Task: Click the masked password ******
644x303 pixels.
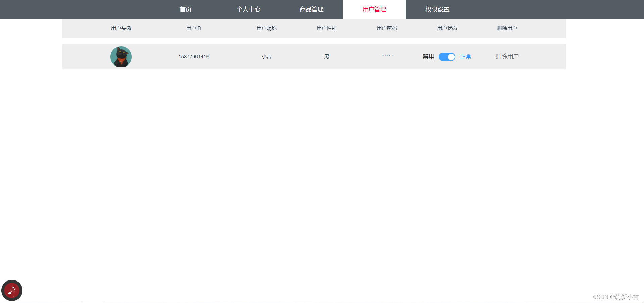Action: pyautogui.click(x=387, y=56)
